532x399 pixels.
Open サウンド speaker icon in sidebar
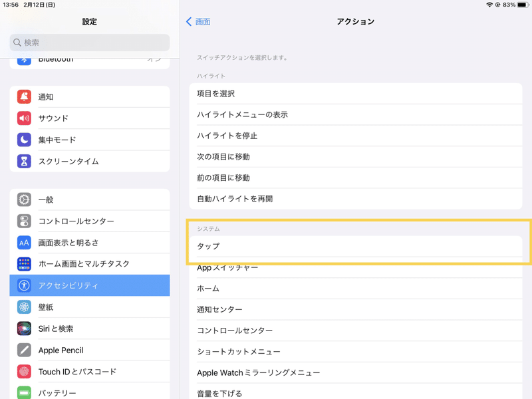25,118
